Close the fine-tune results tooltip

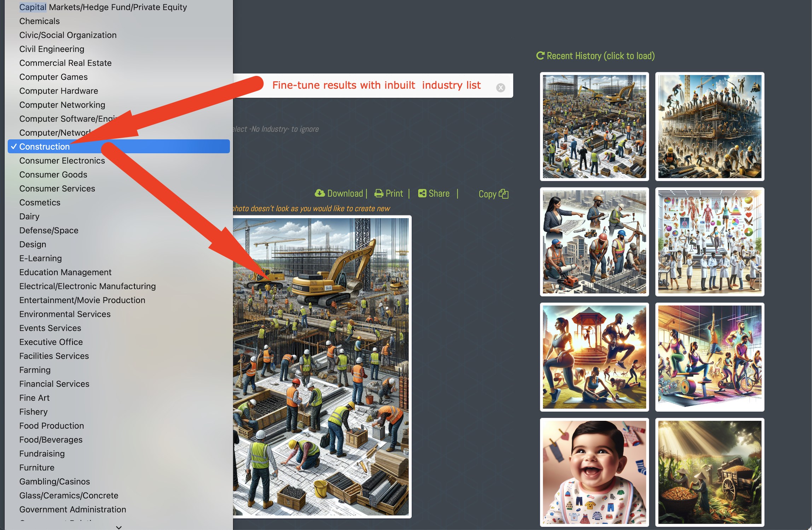click(x=500, y=88)
